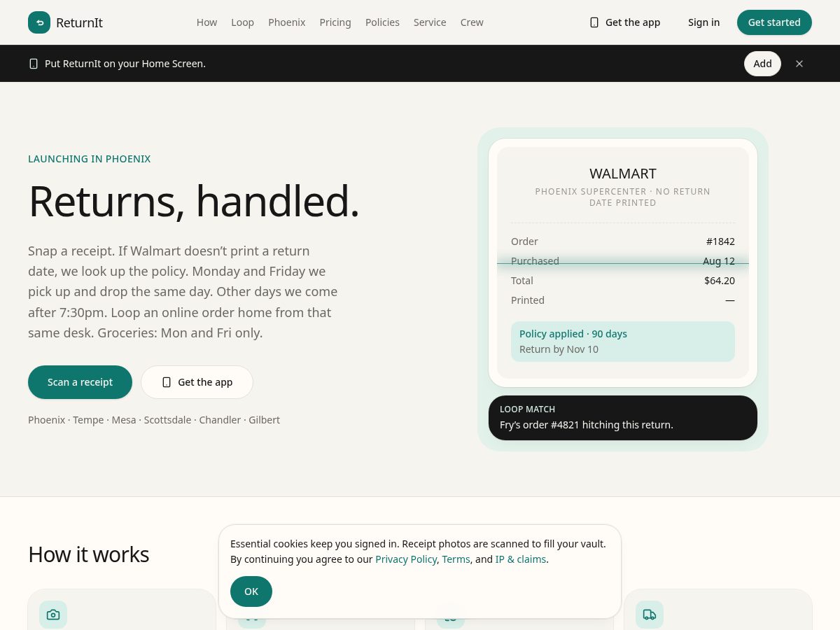This screenshot has width=840, height=630.
Task: Open the Pricing nav item
Action: (x=335, y=22)
